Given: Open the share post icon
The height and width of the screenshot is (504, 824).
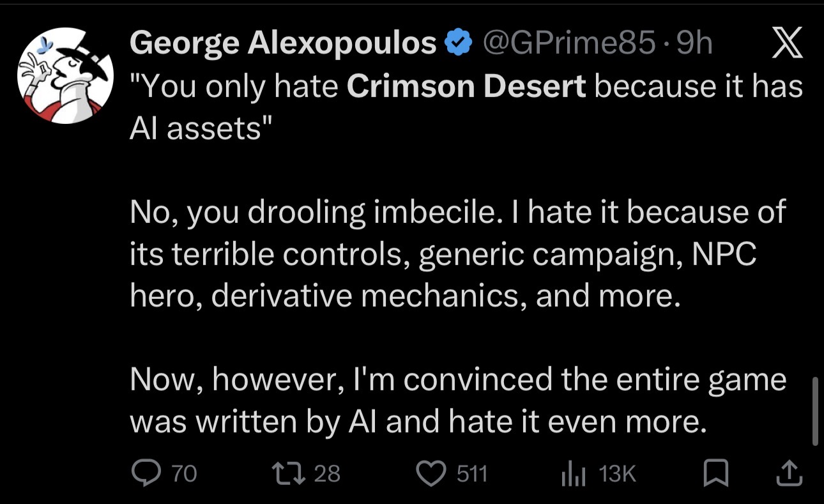Looking at the screenshot, I should tap(790, 473).
